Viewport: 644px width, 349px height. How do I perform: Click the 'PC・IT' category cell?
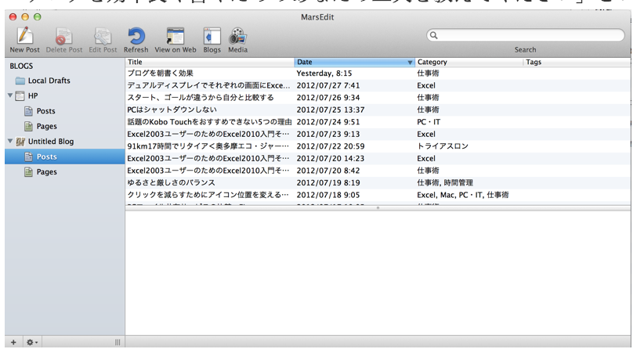[x=429, y=122]
